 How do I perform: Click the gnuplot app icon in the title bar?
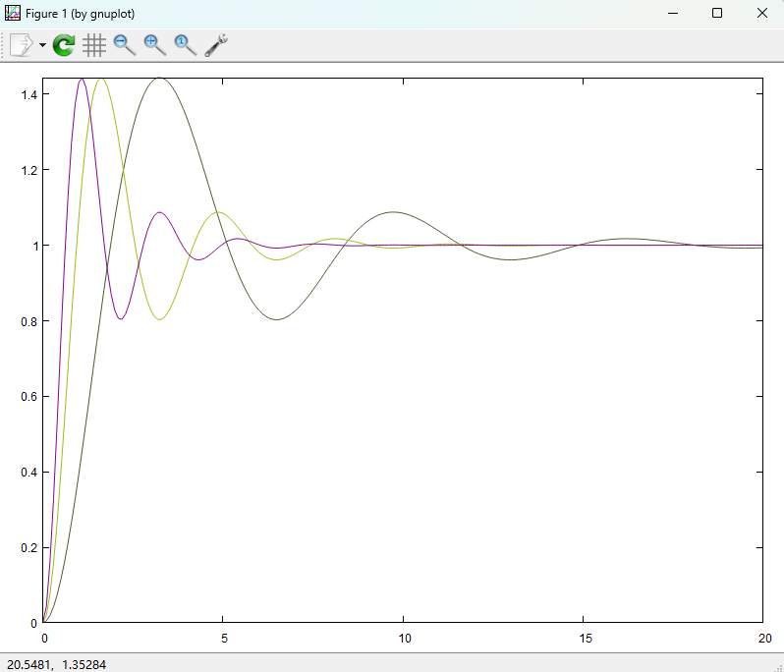pos(13,13)
